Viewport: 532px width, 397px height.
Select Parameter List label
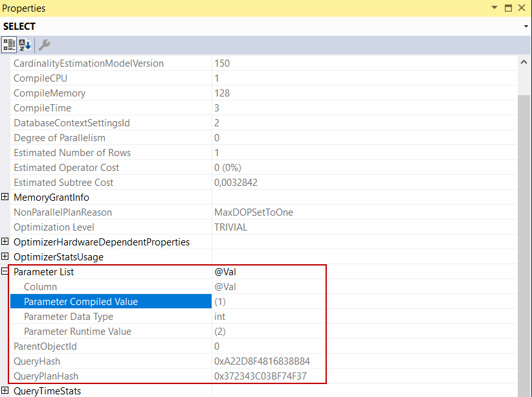(43, 273)
